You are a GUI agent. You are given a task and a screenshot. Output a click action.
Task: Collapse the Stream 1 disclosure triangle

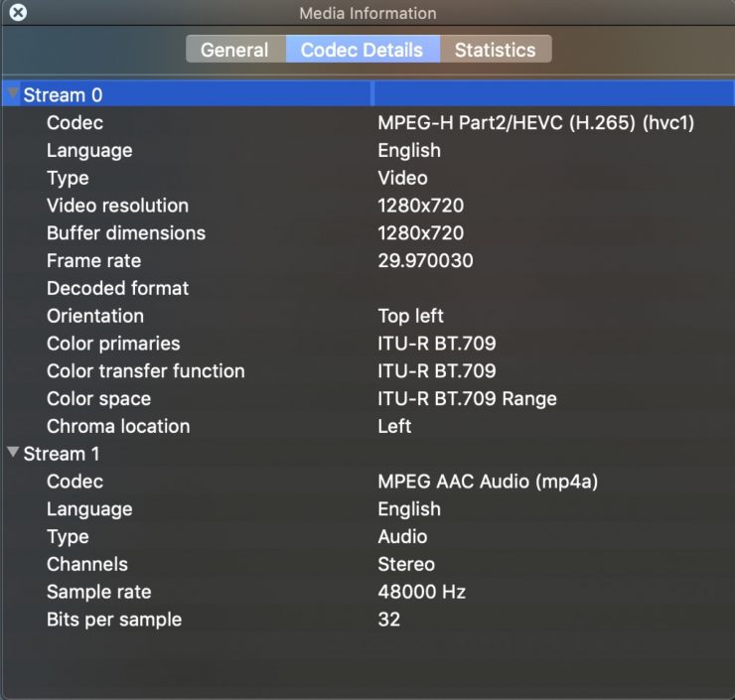pos(12,453)
